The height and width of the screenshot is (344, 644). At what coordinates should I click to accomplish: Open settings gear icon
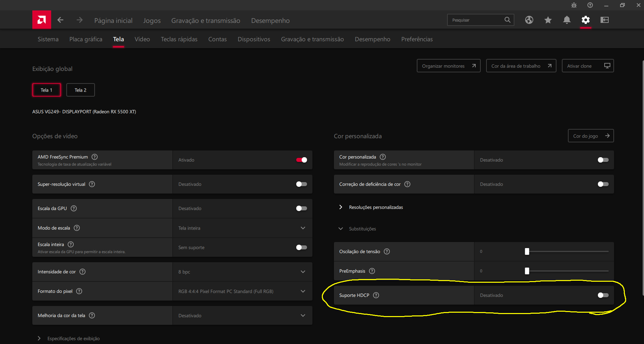pyautogui.click(x=586, y=20)
